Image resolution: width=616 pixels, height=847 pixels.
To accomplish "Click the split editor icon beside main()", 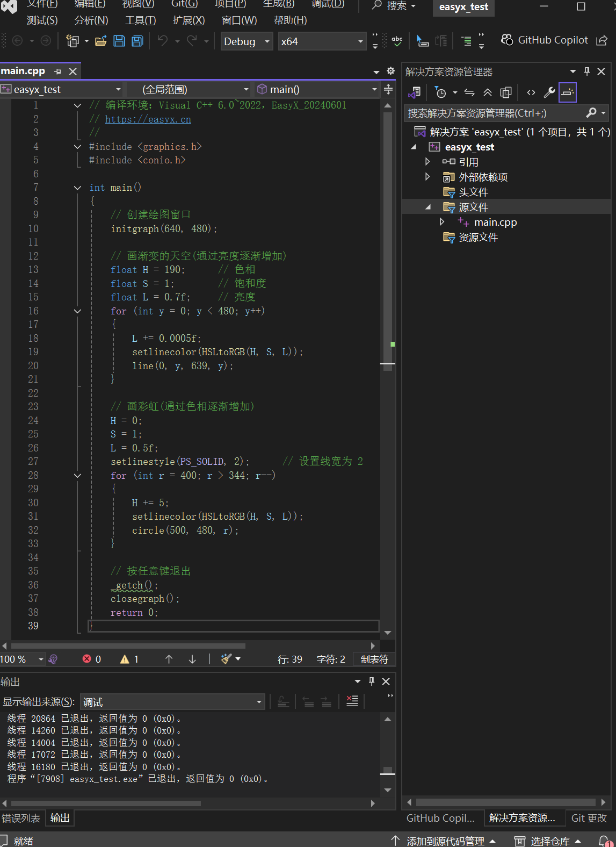I will point(388,89).
